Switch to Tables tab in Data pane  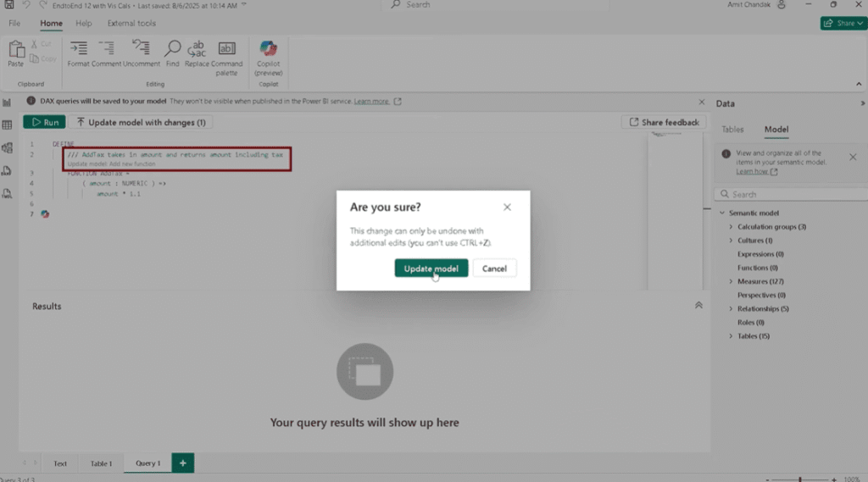732,129
